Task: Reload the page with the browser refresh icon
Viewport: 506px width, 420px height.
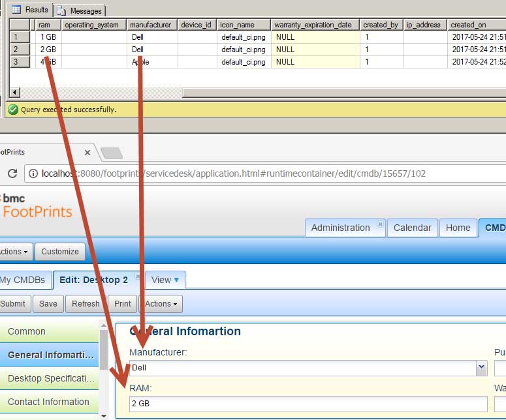Action: (12, 173)
